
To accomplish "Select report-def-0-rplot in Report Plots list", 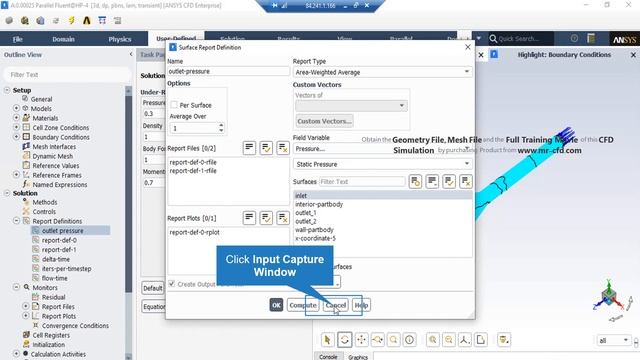I will (x=195, y=232).
